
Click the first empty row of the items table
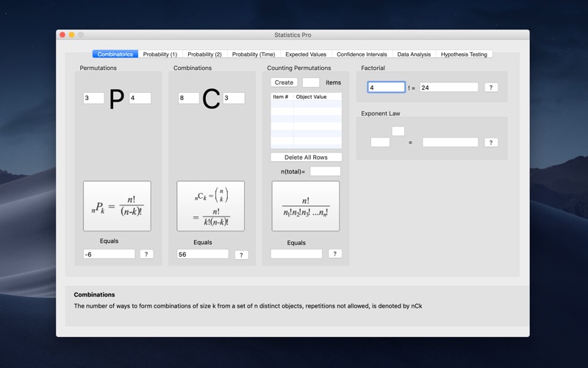coord(306,104)
